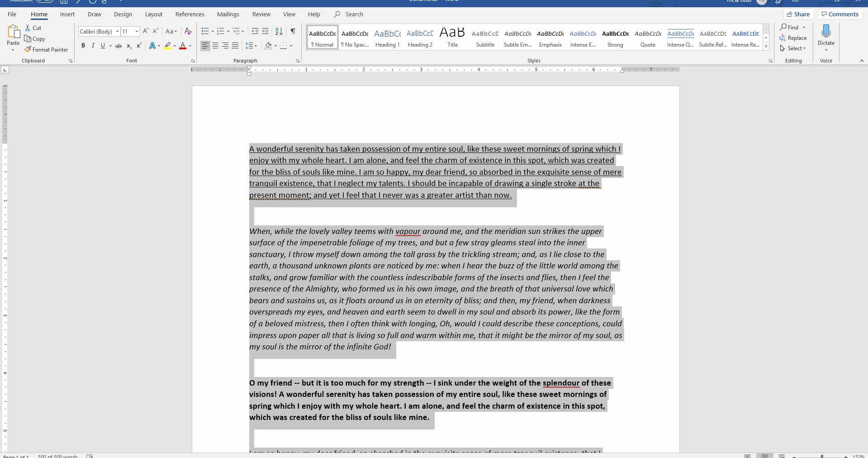Decrease font size with Shrink Font
868x458 pixels.
coord(156,31)
